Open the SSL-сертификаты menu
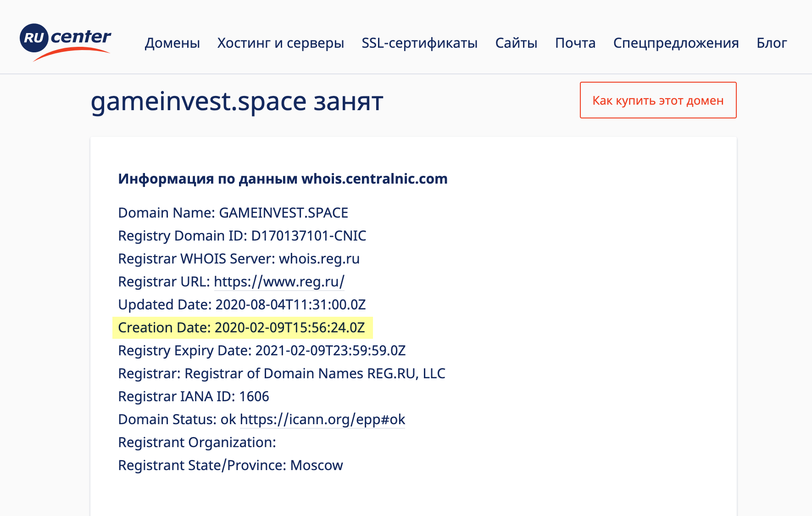 tap(419, 43)
